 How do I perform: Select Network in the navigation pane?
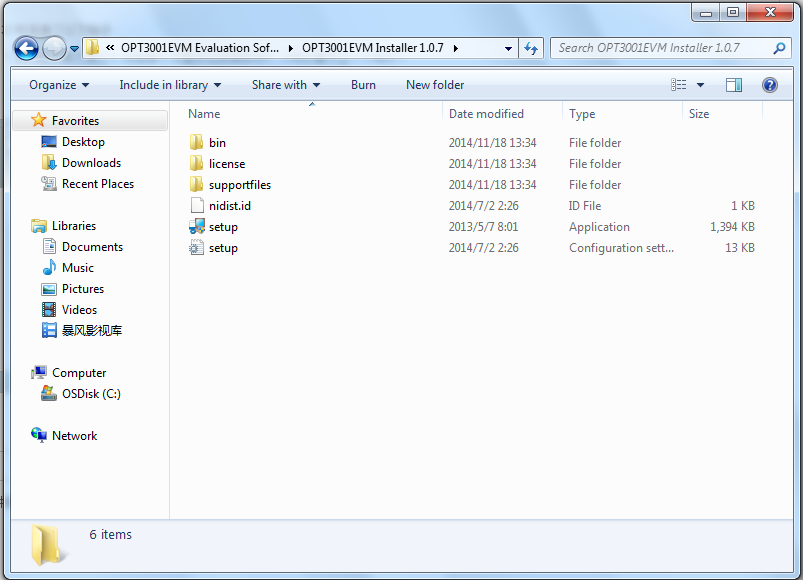tap(74, 436)
